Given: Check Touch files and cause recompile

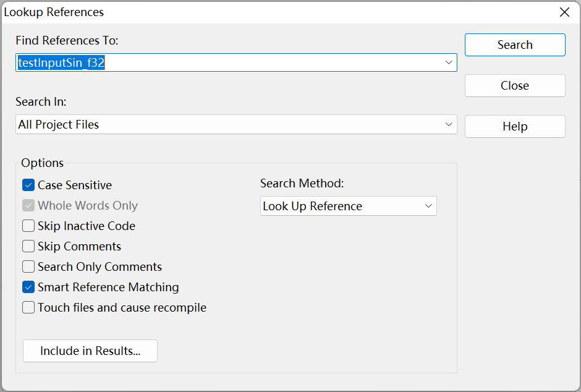Looking at the screenshot, I should tap(28, 307).
